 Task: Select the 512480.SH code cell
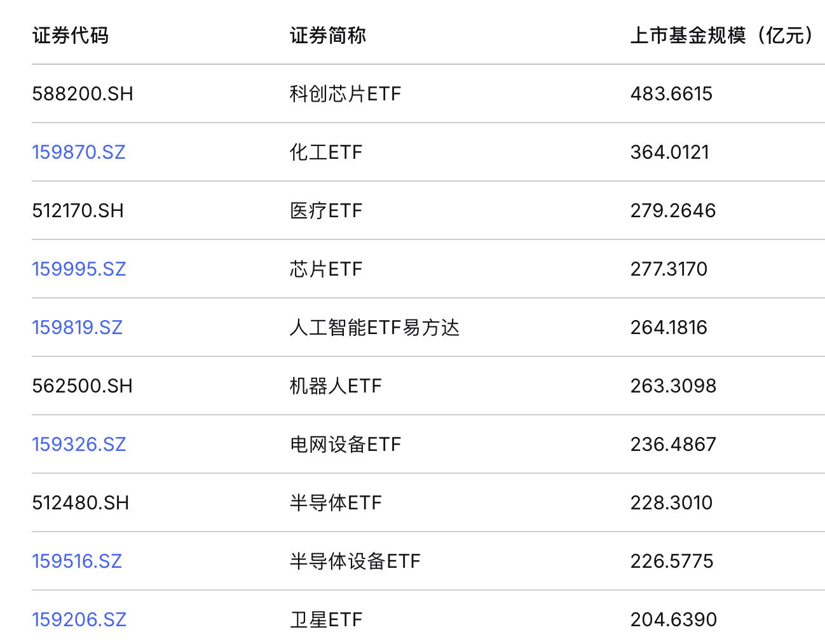80,503
